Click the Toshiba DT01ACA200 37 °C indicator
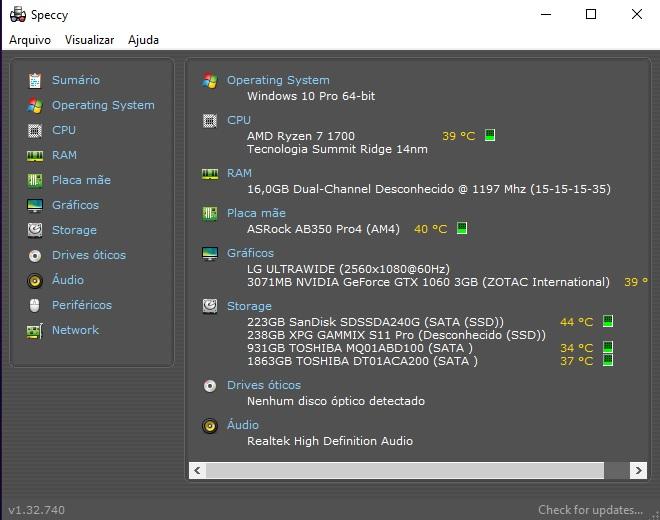This screenshot has height=520, width=660. (x=607, y=360)
